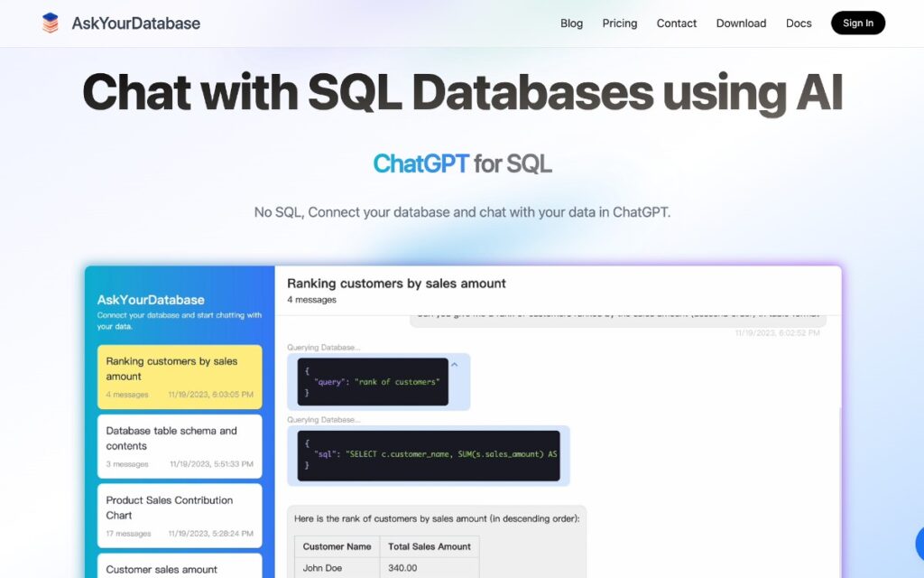Visit the Contact page

(676, 23)
